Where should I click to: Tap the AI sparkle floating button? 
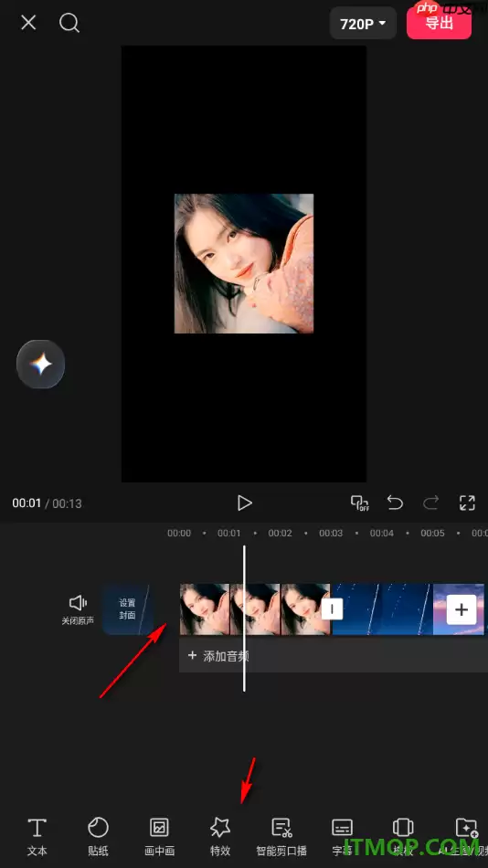(40, 365)
